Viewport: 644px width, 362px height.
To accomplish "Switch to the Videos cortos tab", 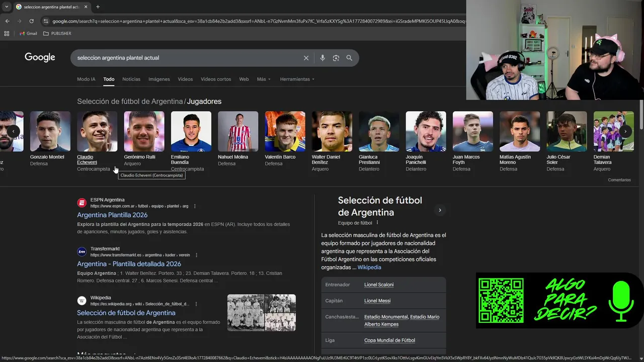I will (x=216, y=79).
